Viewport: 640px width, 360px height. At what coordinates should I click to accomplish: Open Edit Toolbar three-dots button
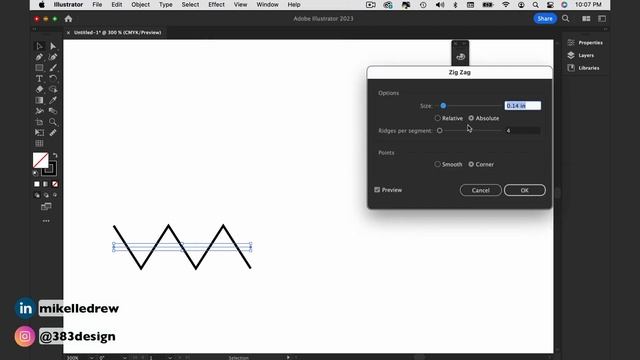point(46,221)
